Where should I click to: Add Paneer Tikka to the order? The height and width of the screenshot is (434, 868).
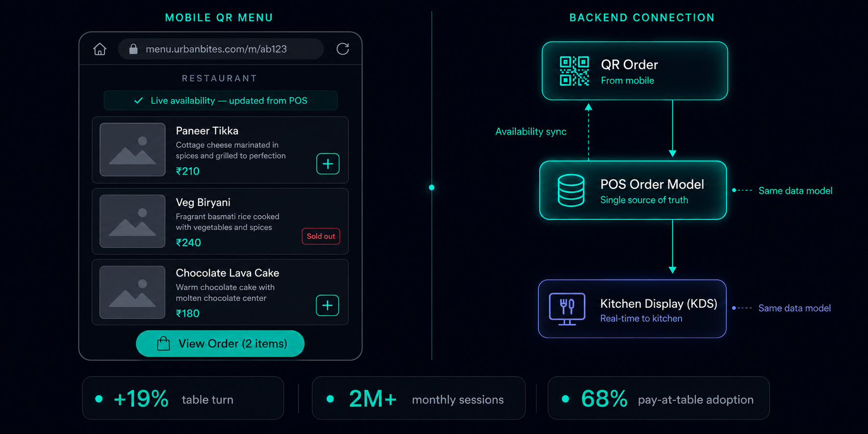coord(328,164)
